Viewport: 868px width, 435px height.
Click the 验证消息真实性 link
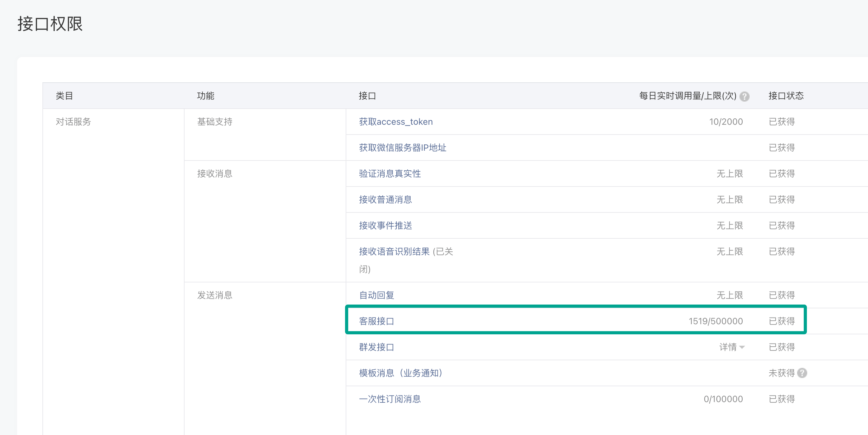tap(389, 173)
